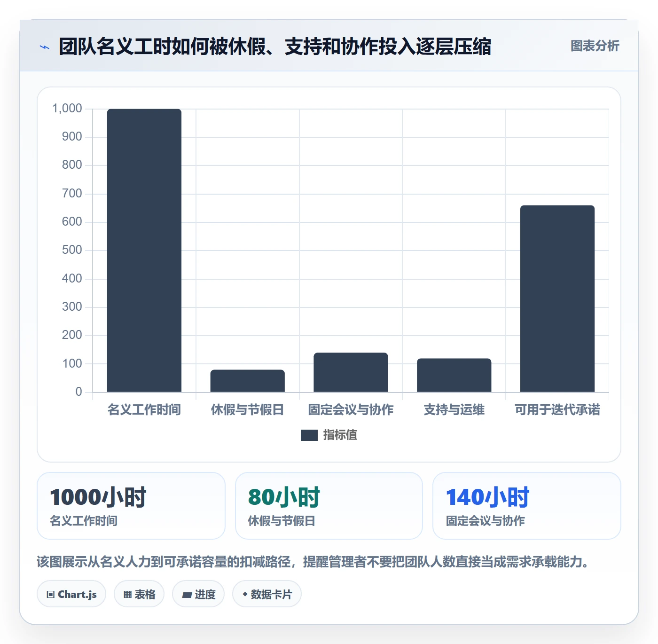Click the 100 y-axis tick label
The image size is (658, 644).
tap(72, 363)
